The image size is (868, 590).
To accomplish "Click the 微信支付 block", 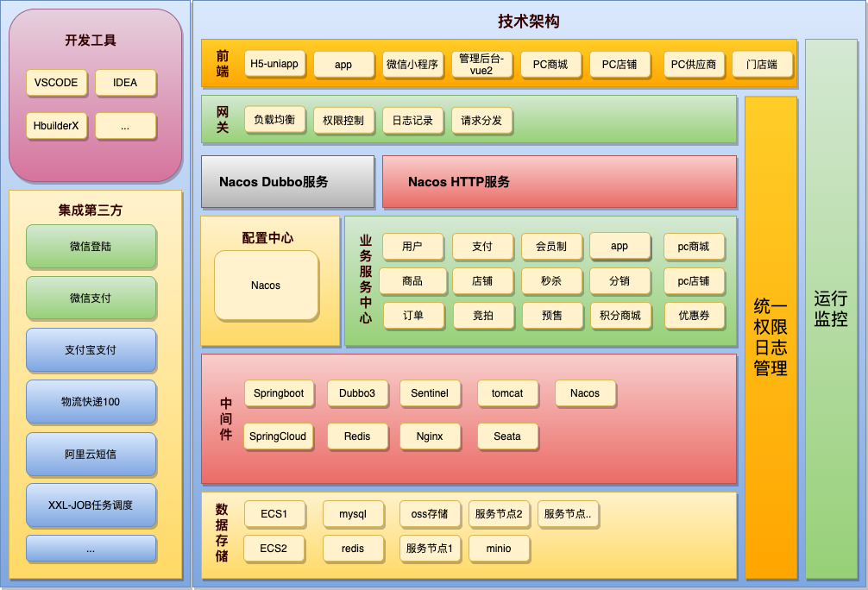I will point(91,298).
